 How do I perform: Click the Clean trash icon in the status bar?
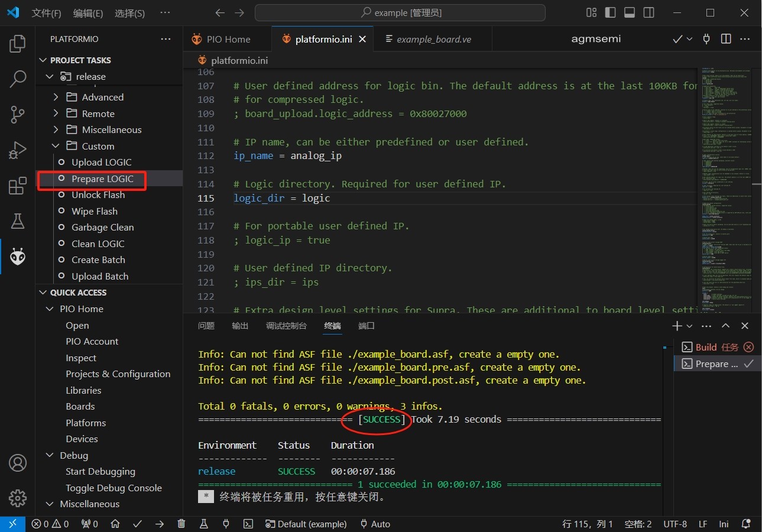pos(181,524)
